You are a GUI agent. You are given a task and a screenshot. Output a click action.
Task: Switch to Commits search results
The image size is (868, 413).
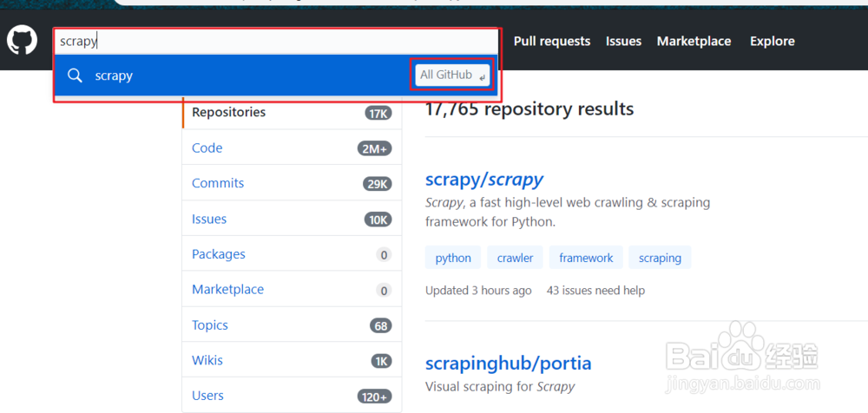click(293, 183)
